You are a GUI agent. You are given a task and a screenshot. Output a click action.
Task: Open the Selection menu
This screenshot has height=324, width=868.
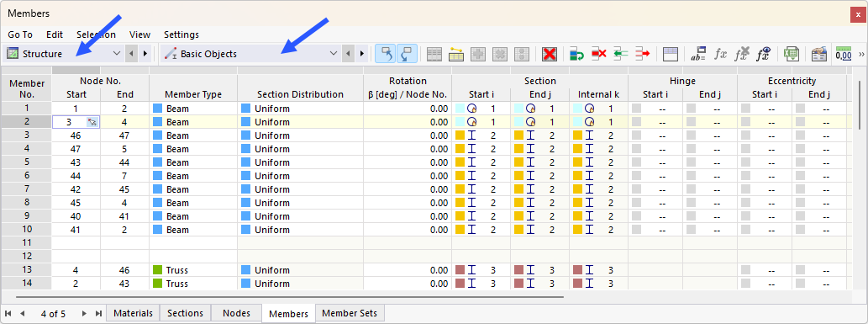[x=97, y=35]
